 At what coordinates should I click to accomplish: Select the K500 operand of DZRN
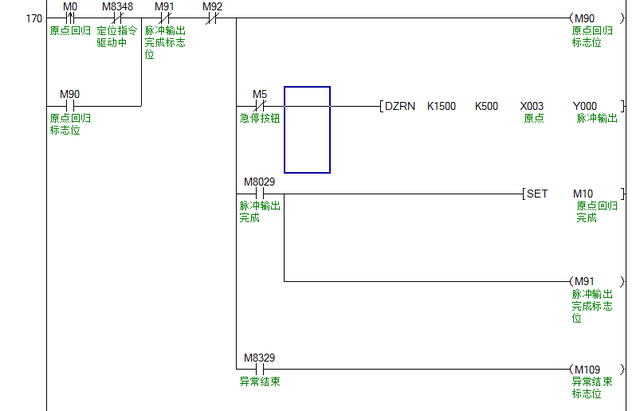point(486,106)
